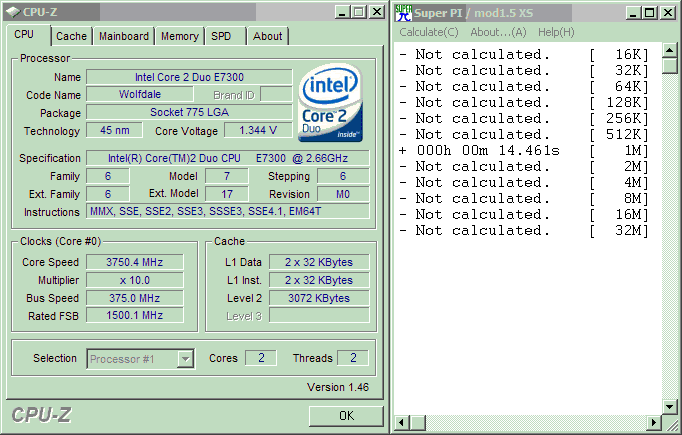Select the Not calculated 32K line

pyautogui.click(x=524, y=70)
